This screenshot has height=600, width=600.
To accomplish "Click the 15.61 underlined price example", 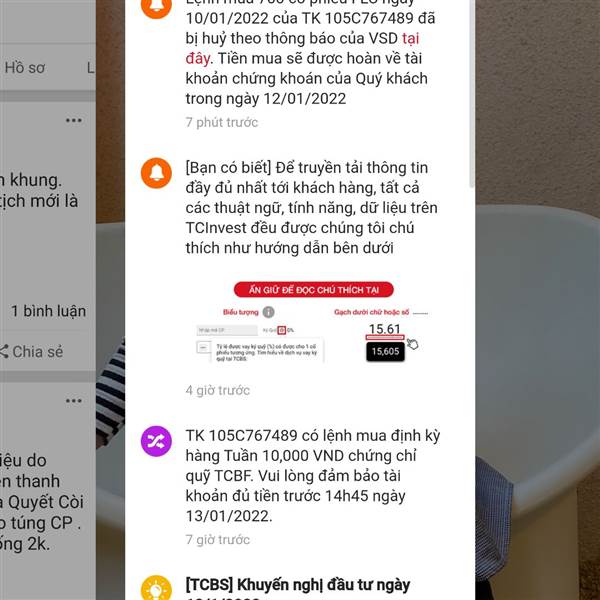I will click(385, 331).
